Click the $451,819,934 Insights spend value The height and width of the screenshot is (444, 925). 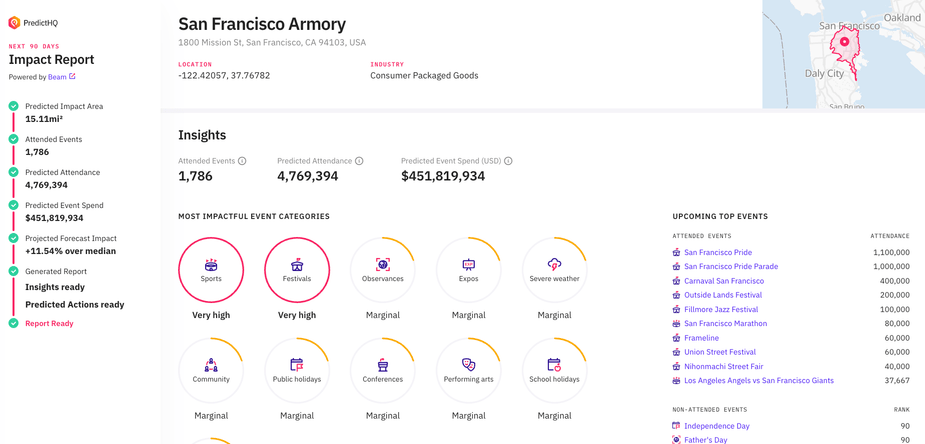click(x=443, y=176)
